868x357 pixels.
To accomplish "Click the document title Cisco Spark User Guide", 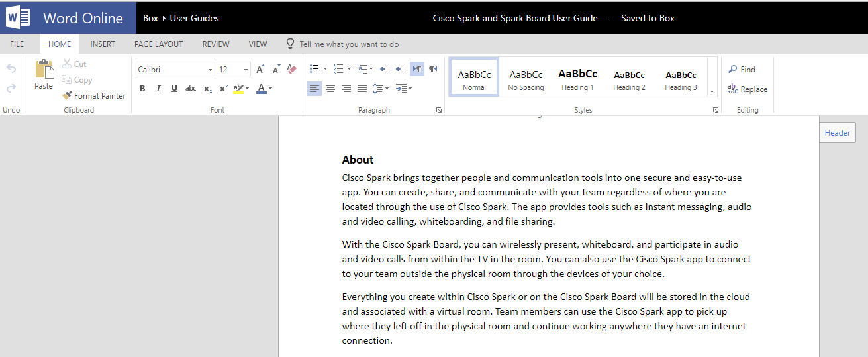I will 515,18.
